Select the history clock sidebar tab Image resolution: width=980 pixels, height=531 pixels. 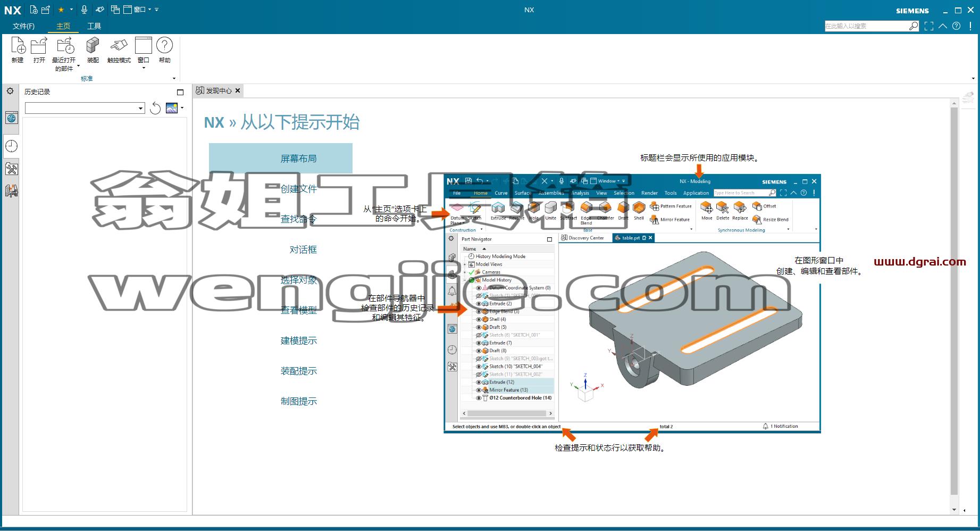click(11, 146)
